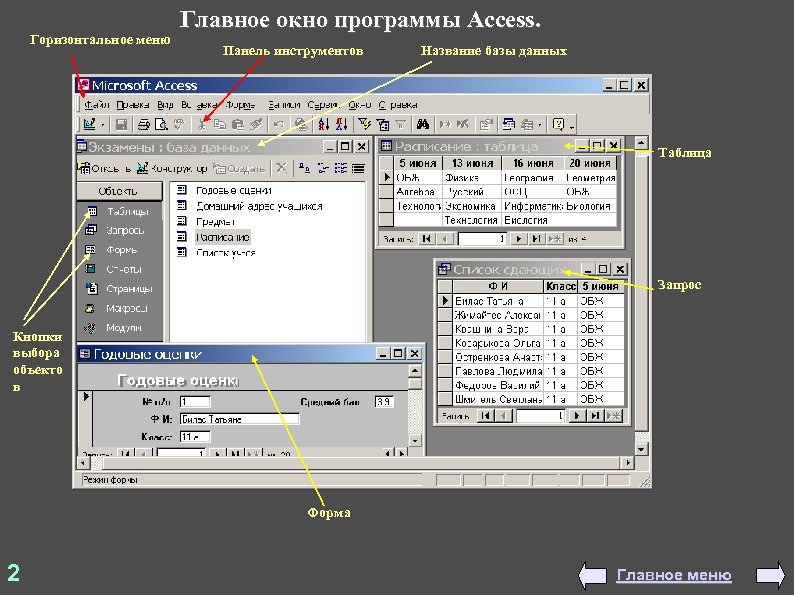Screen dimensions: 794x595
Task: Switch to Details view in database window
Action: pos(358,168)
